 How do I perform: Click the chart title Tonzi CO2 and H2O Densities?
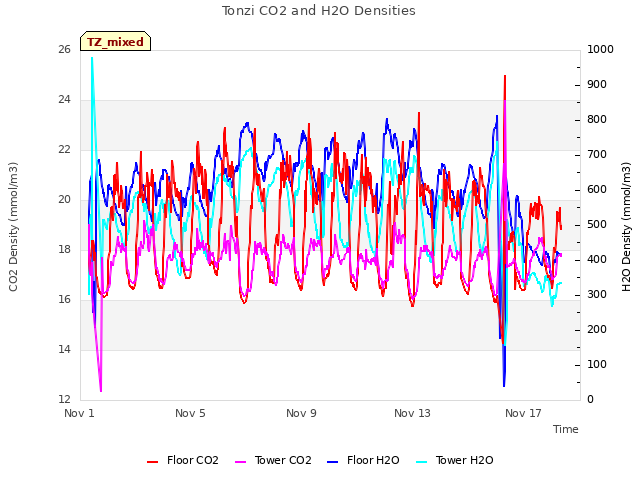coord(319,11)
